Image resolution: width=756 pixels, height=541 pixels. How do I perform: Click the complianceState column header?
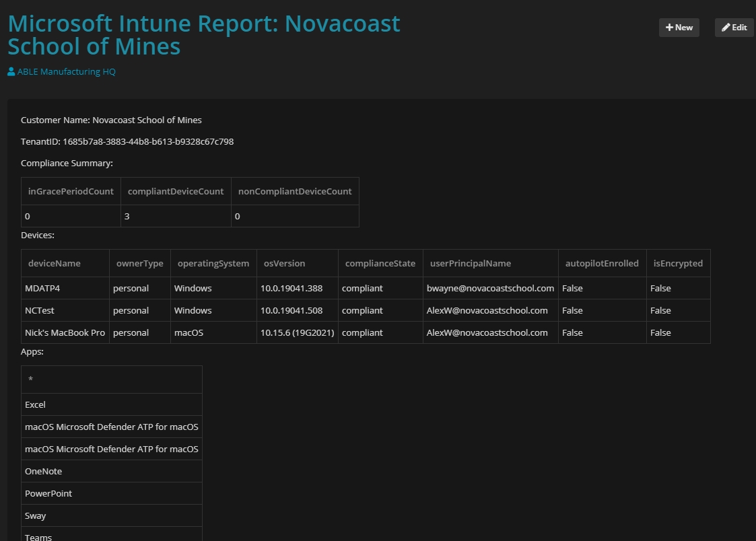[380, 264]
